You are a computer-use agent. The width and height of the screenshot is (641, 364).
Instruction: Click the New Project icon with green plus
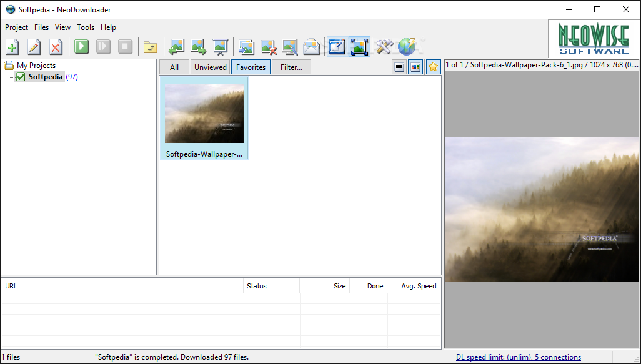tap(12, 47)
